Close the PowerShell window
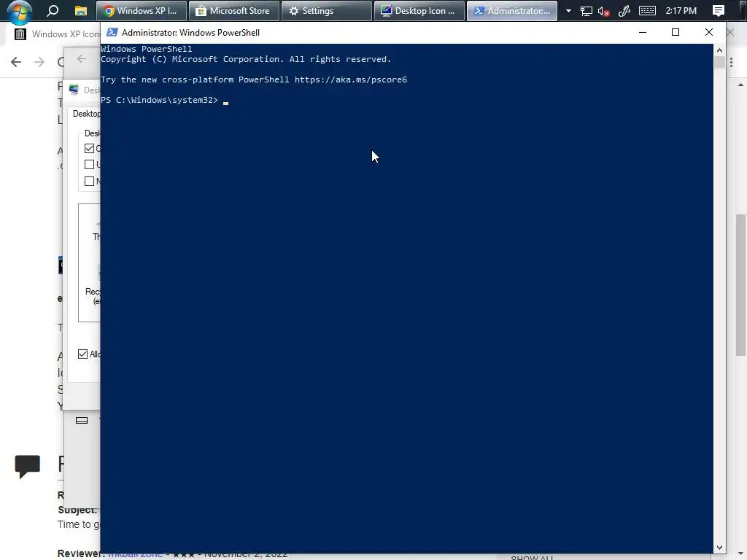The image size is (747, 560). (708, 32)
